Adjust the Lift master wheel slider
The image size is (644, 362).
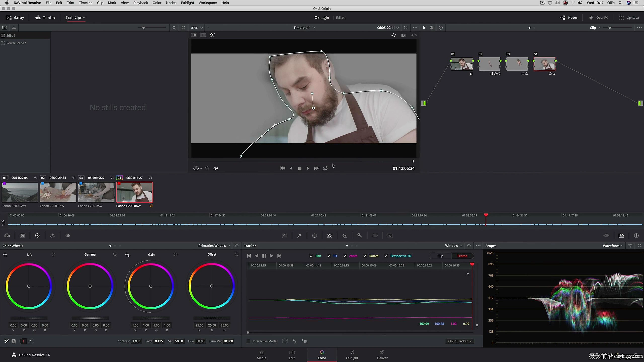[29, 318]
